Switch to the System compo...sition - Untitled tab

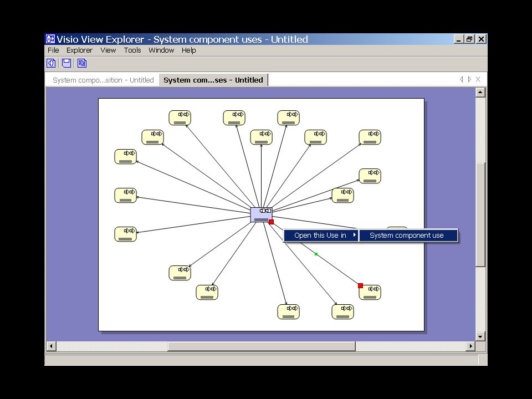[x=103, y=80]
